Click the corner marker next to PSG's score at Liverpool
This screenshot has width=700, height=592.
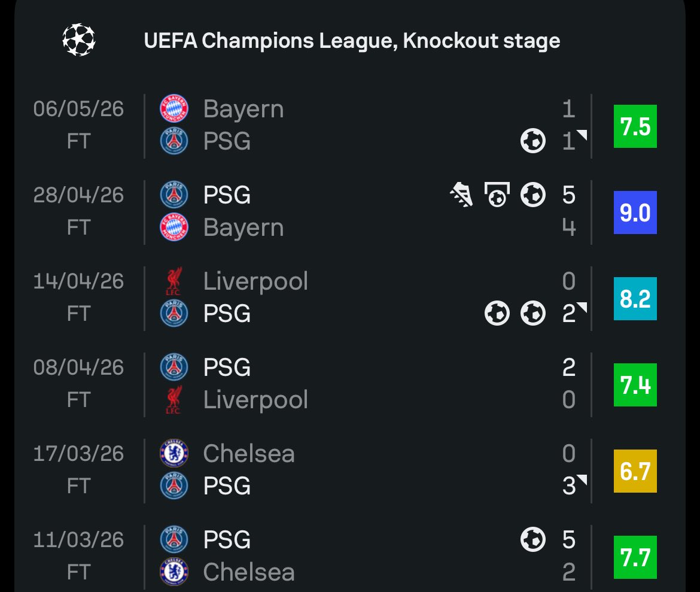click(582, 308)
